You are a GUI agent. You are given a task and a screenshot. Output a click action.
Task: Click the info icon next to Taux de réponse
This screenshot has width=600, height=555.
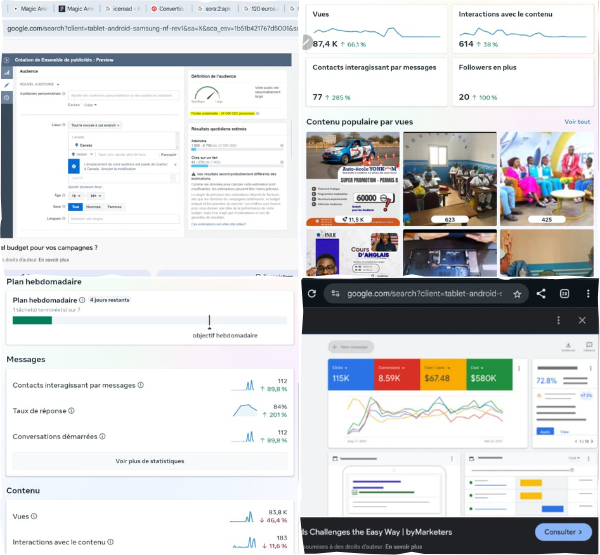71,410
